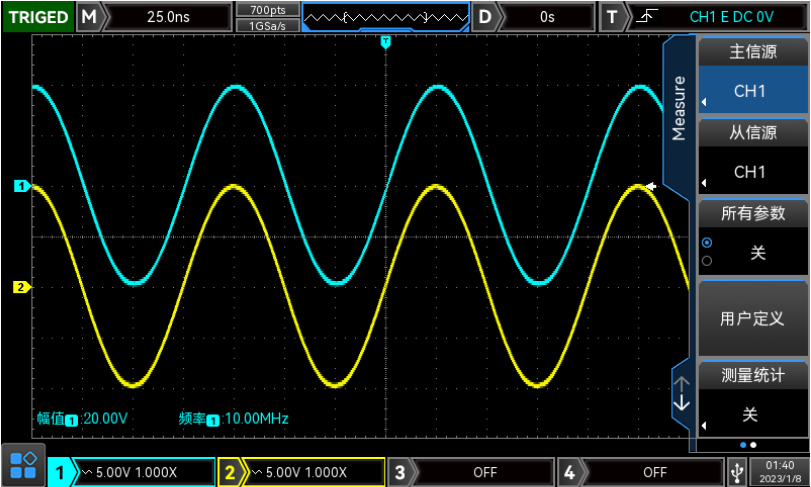Select the channel 1 ground level marker

pos(21,186)
